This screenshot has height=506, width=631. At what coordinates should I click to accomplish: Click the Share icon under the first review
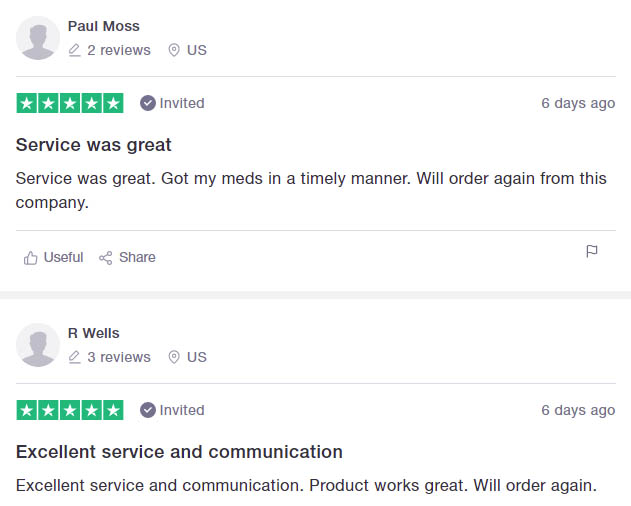pos(105,258)
